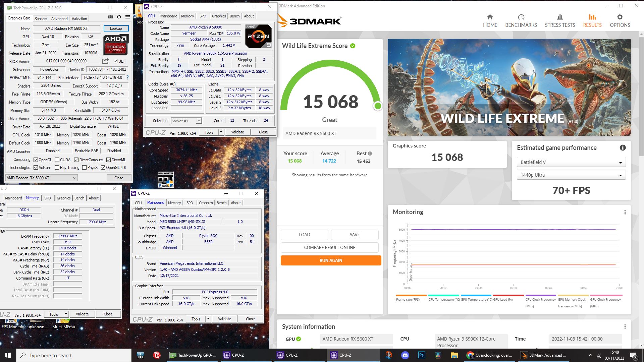Toggle the PhysX checkbox

click(x=84, y=168)
